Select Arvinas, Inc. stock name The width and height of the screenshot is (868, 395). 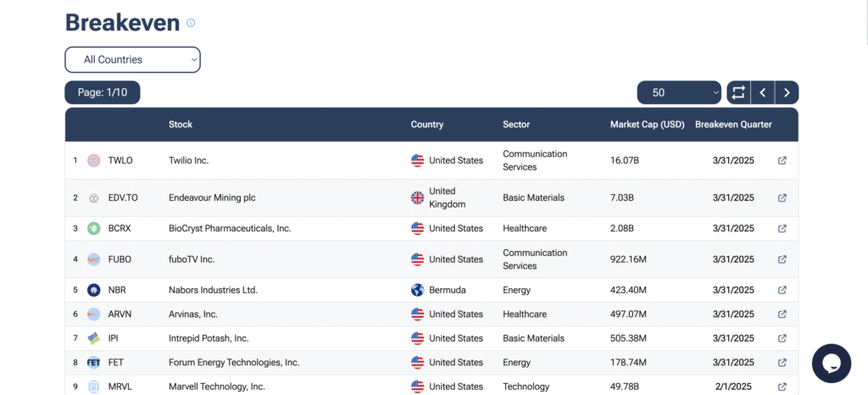coord(193,314)
